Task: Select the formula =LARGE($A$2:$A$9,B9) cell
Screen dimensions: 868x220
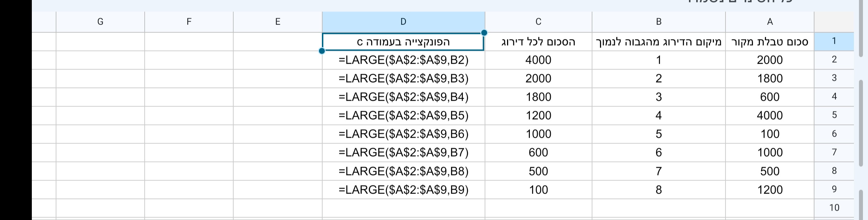Action: click(x=403, y=189)
